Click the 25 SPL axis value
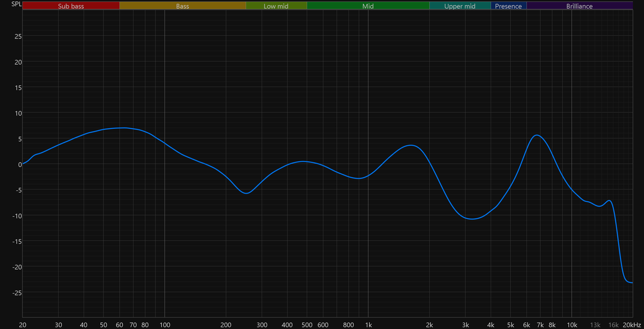Viewport: 644px width, 329px height. click(18, 36)
